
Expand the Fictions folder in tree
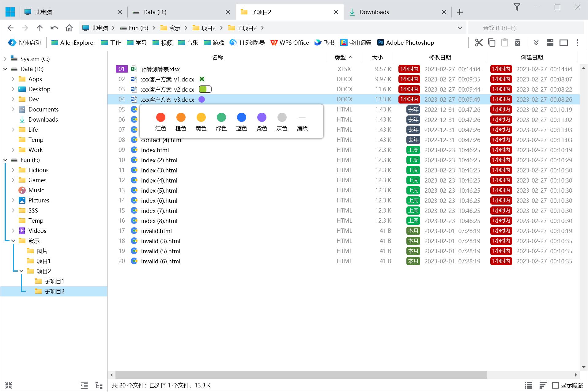[x=13, y=170]
